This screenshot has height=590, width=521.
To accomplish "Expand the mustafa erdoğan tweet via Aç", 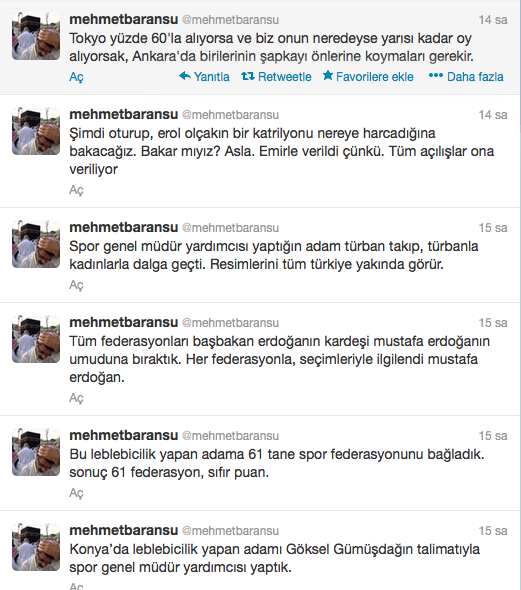I will tap(76, 398).
